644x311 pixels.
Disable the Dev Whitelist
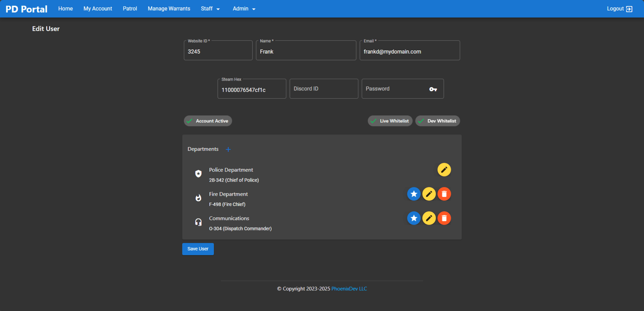pos(437,121)
